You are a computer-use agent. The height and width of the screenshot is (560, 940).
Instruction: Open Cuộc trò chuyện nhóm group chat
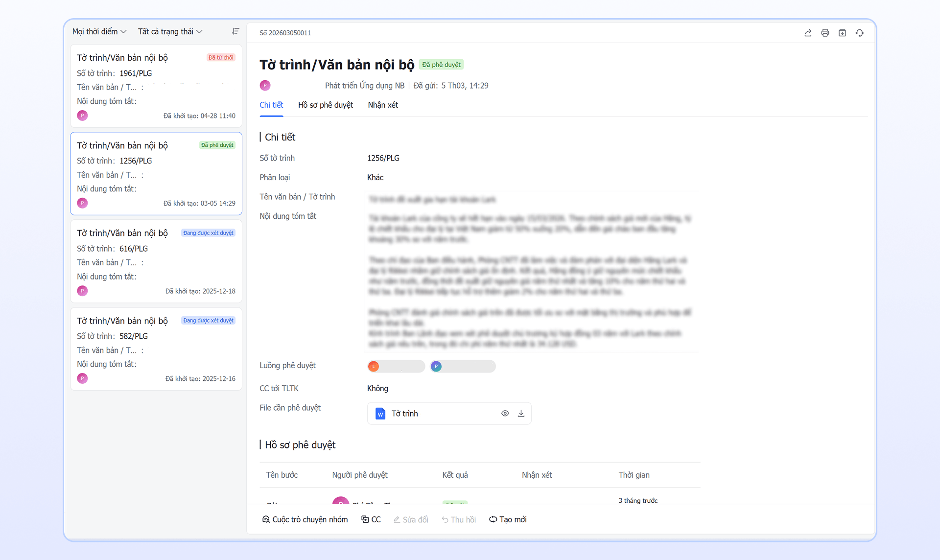(x=305, y=519)
